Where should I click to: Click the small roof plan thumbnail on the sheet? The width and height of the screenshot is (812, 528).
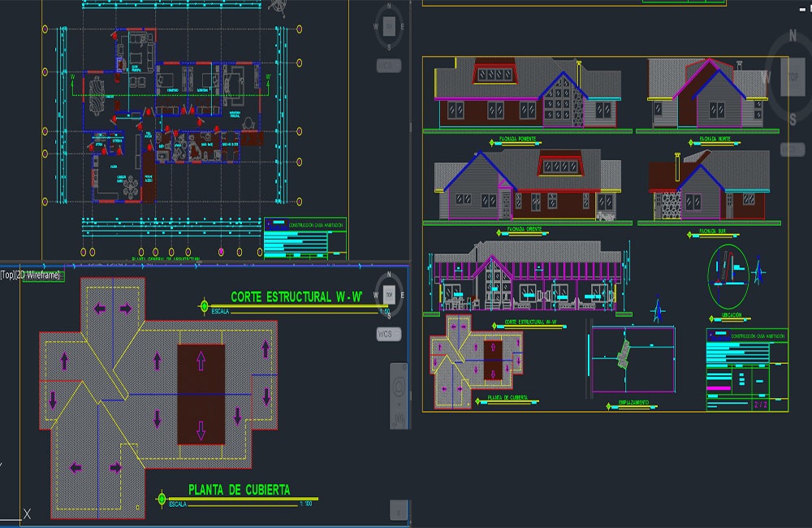pyautogui.click(x=476, y=361)
